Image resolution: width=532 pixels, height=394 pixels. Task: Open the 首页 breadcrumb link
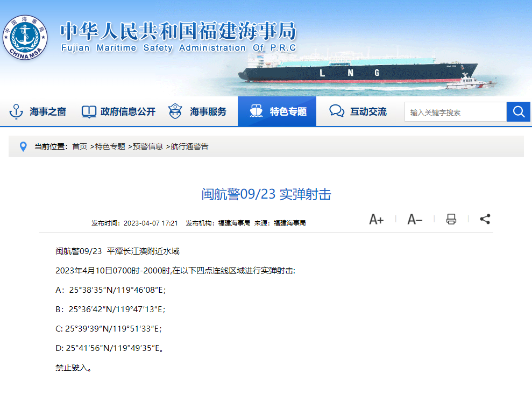click(x=79, y=146)
